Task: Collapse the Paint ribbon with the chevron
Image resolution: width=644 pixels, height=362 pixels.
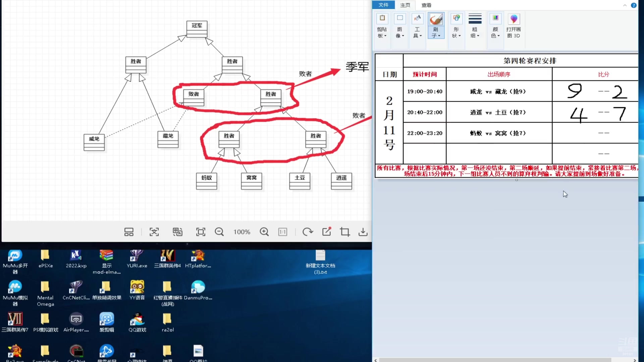Action: point(625,5)
